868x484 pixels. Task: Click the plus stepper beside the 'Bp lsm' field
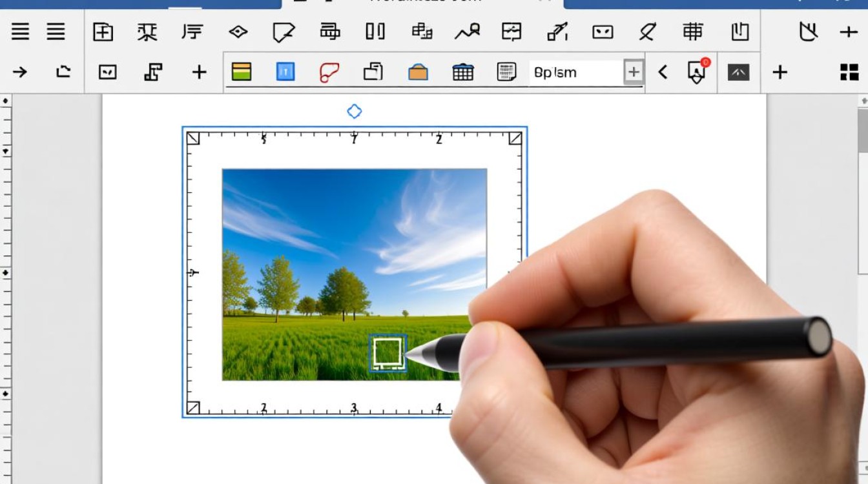[x=634, y=72]
